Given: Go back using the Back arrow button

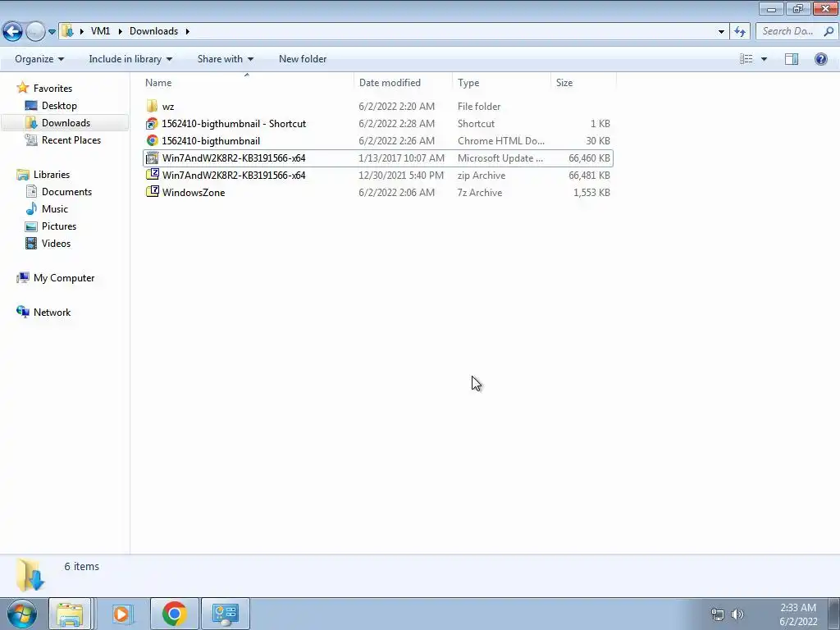Looking at the screenshot, I should (13, 32).
